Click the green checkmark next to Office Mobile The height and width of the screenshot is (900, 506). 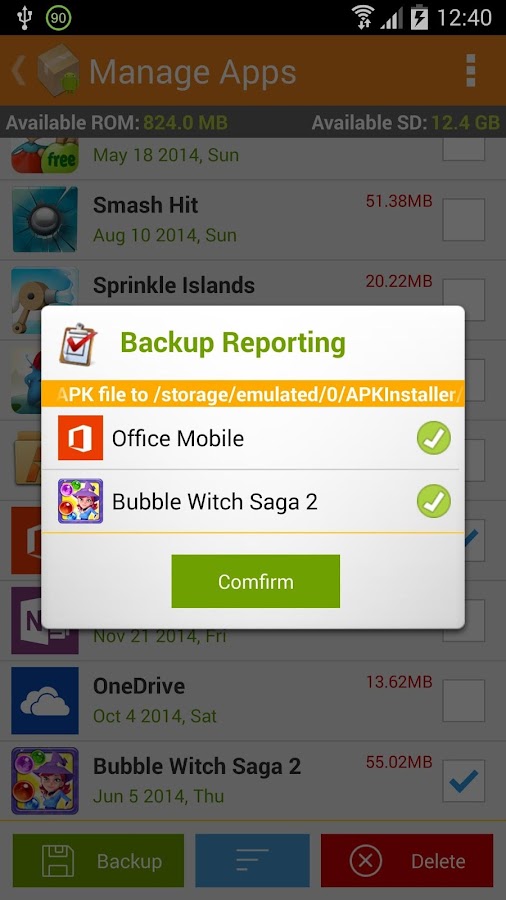434,438
